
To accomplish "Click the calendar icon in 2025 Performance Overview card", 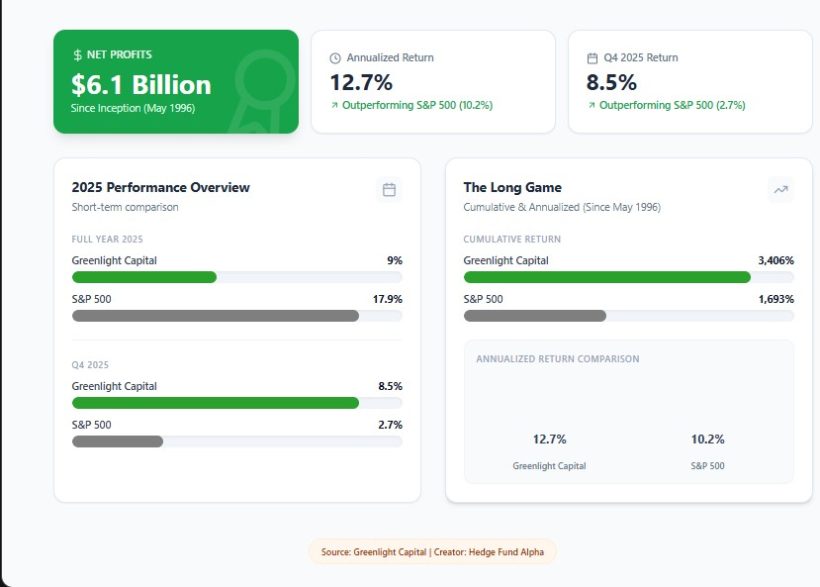I will click(x=389, y=189).
